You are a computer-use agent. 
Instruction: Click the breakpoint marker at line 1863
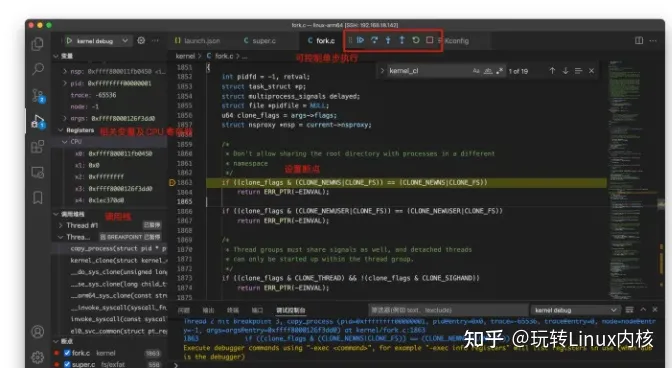172,183
